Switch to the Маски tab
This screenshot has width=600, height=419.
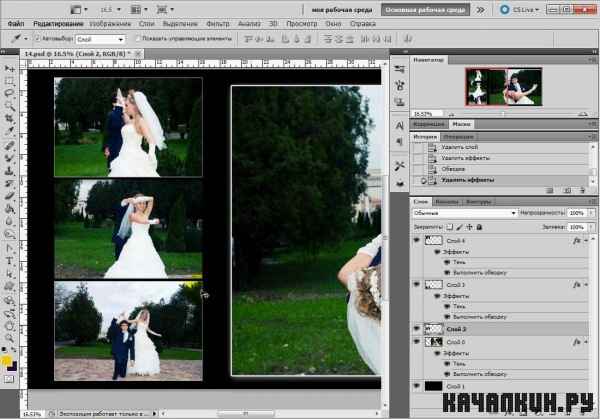tap(461, 124)
